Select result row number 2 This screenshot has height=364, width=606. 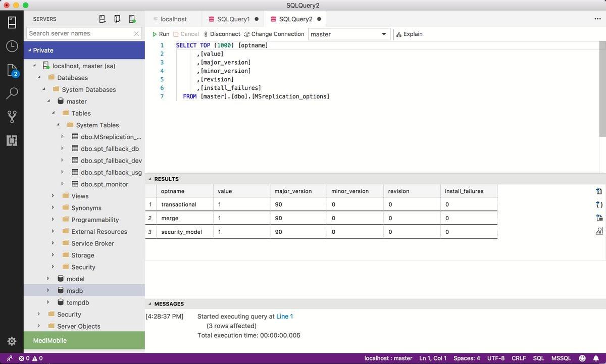[150, 218]
